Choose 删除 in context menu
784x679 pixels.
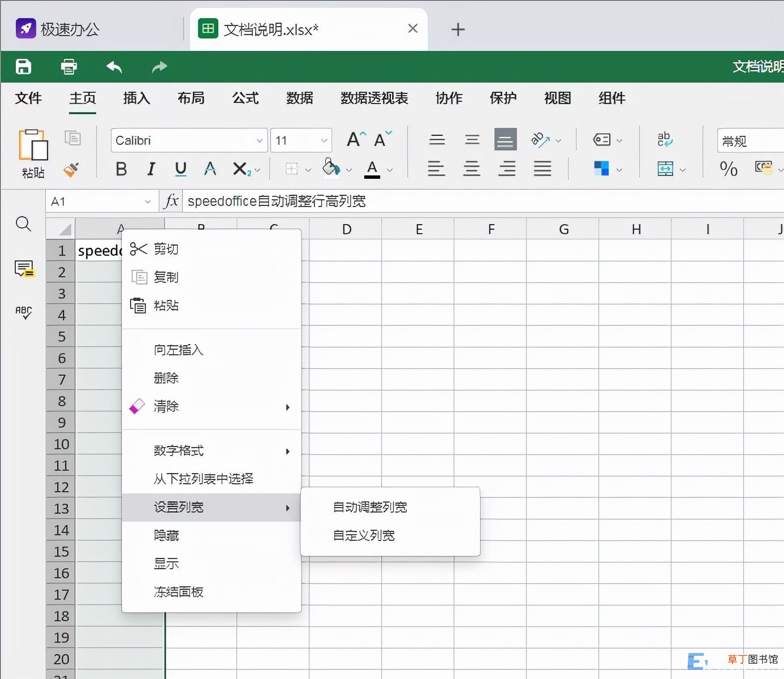(212, 378)
